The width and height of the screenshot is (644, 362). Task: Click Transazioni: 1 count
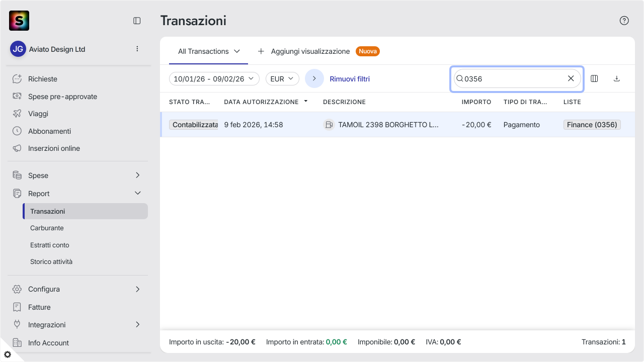[x=604, y=342]
